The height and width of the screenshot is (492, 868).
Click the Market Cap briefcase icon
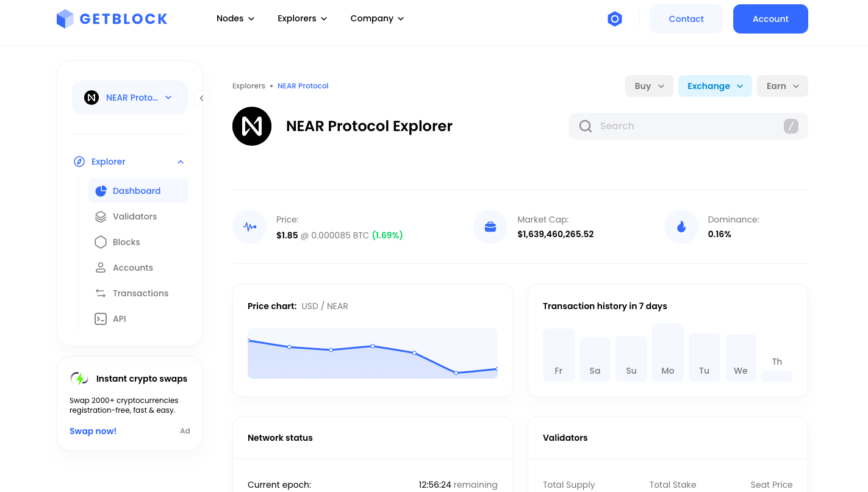490,227
